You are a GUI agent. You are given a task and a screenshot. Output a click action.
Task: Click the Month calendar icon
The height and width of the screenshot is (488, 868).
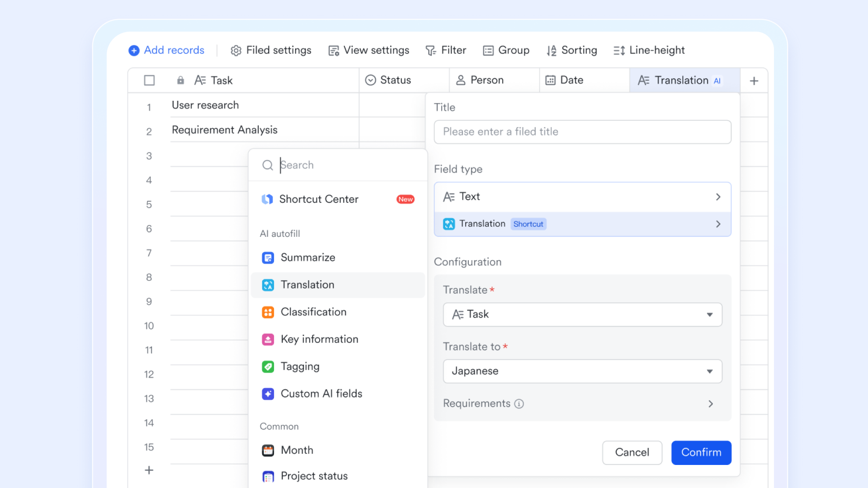tap(268, 450)
